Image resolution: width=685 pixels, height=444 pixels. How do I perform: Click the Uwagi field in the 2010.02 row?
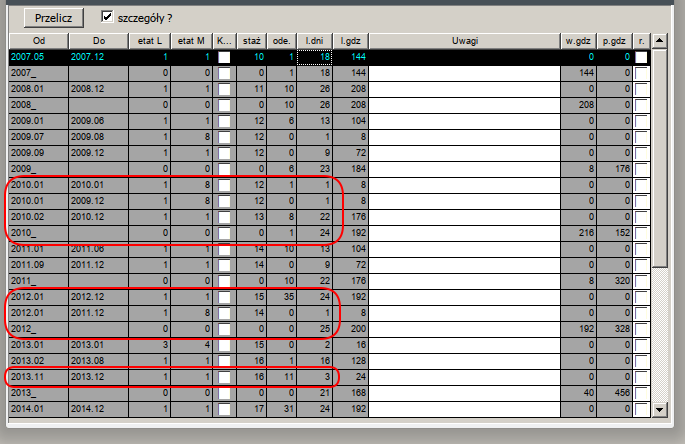tap(464, 217)
